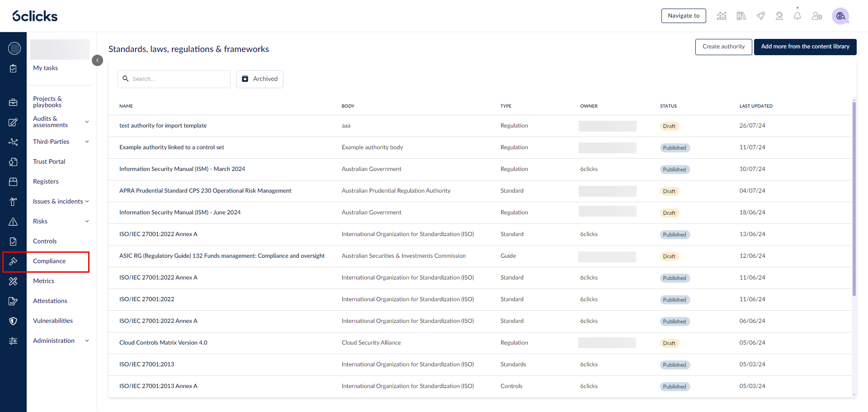Image resolution: width=868 pixels, height=412 pixels.
Task: Expand Audits & assessments chevron
Action: click(87, 122)
